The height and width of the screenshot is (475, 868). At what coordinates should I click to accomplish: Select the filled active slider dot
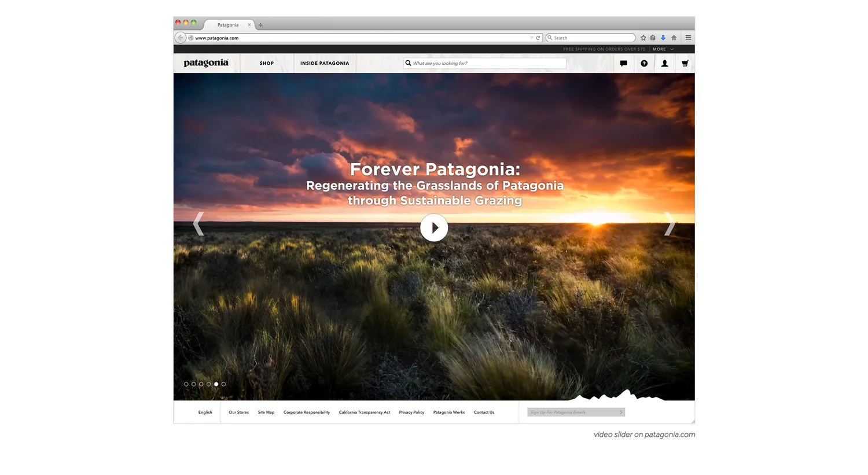click(x=216, y=384)
